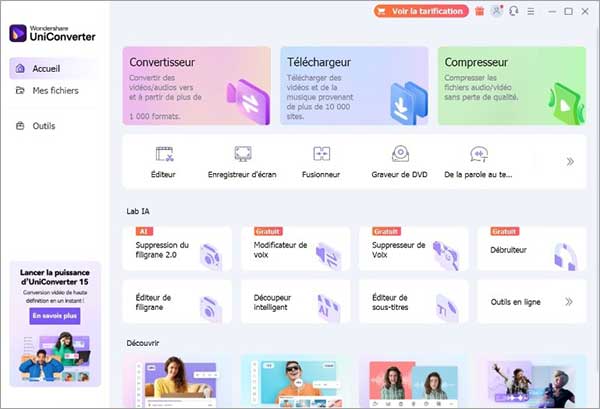Click the Lancer la puissance d'UniConverter 15 text
The height and width of the screenshot is (409, 600).
point(55,277)
